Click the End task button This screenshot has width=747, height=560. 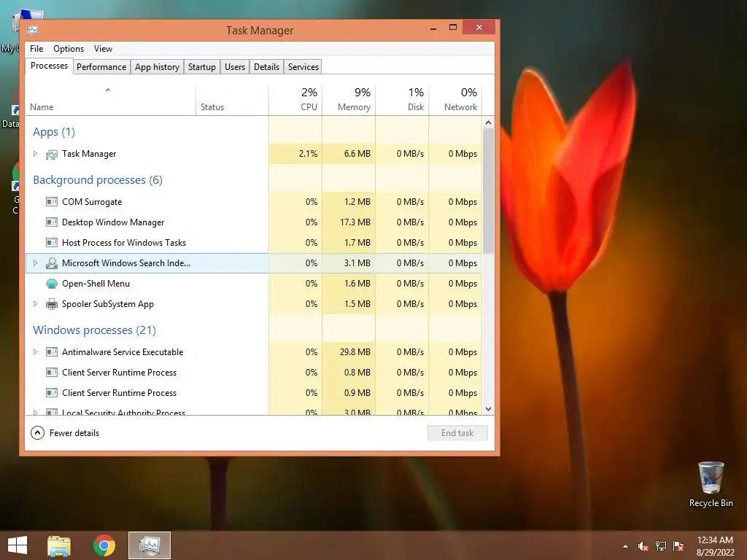pyautogui.click(x=457, y=433)
